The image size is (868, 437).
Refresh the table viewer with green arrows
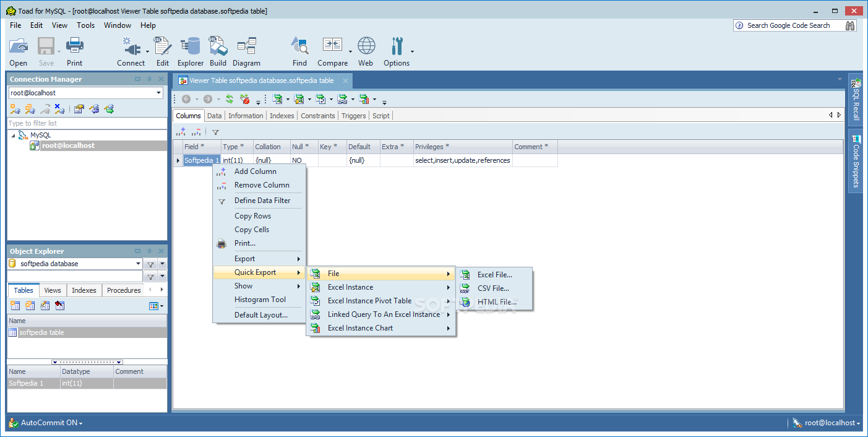click(x=230, y=99)
